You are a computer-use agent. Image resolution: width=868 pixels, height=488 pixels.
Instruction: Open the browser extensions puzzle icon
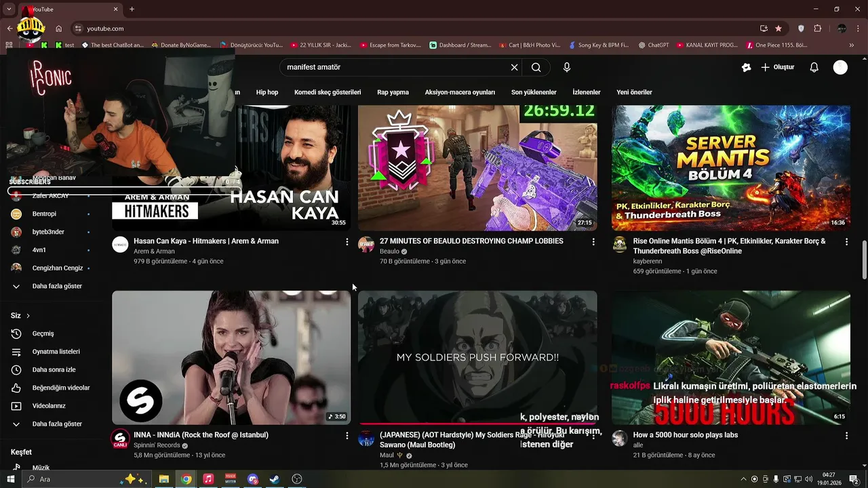[817, 28]
